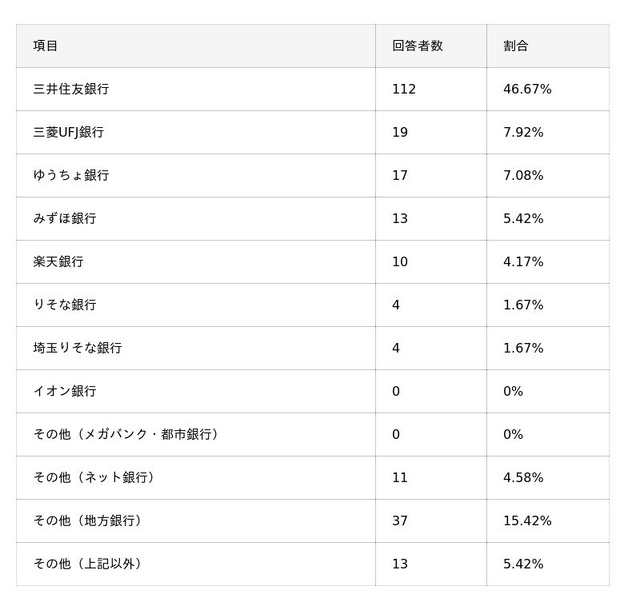640x610 pixels.
Task: Click the respondent count value 112
Action: (404, 89)
